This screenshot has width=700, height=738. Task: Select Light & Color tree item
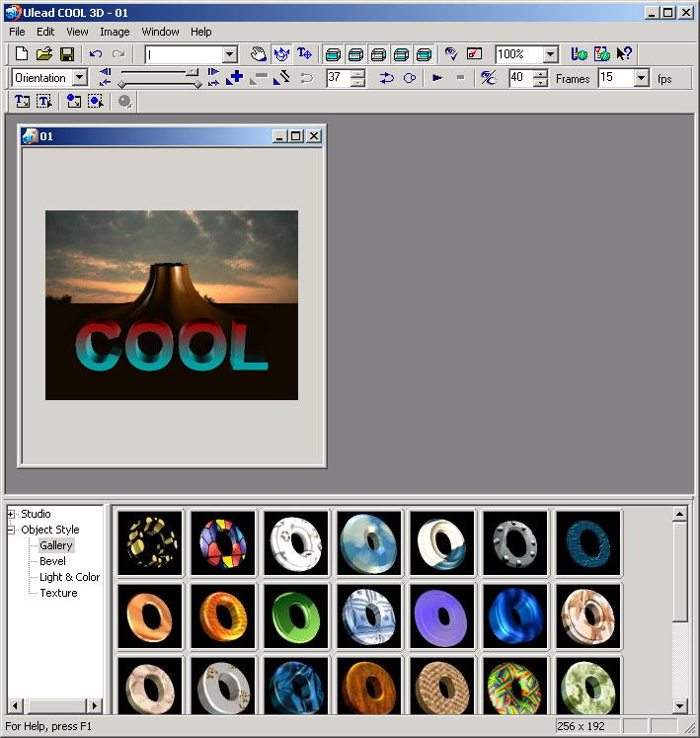[x=70, y=577]
